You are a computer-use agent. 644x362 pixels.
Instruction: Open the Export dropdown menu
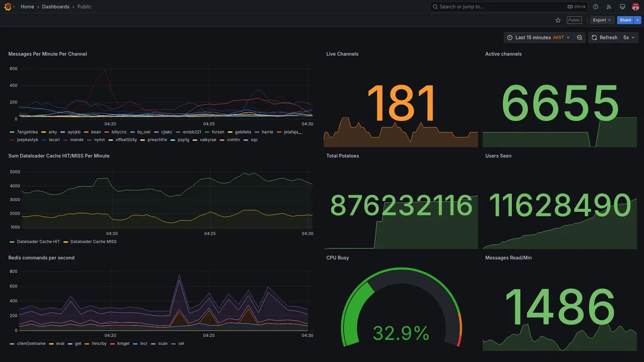pyautogui.click(x=602, y=20)
